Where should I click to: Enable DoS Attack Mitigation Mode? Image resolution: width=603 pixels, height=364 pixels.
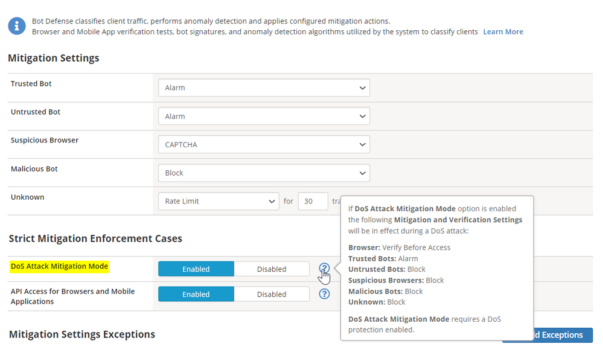196,269
